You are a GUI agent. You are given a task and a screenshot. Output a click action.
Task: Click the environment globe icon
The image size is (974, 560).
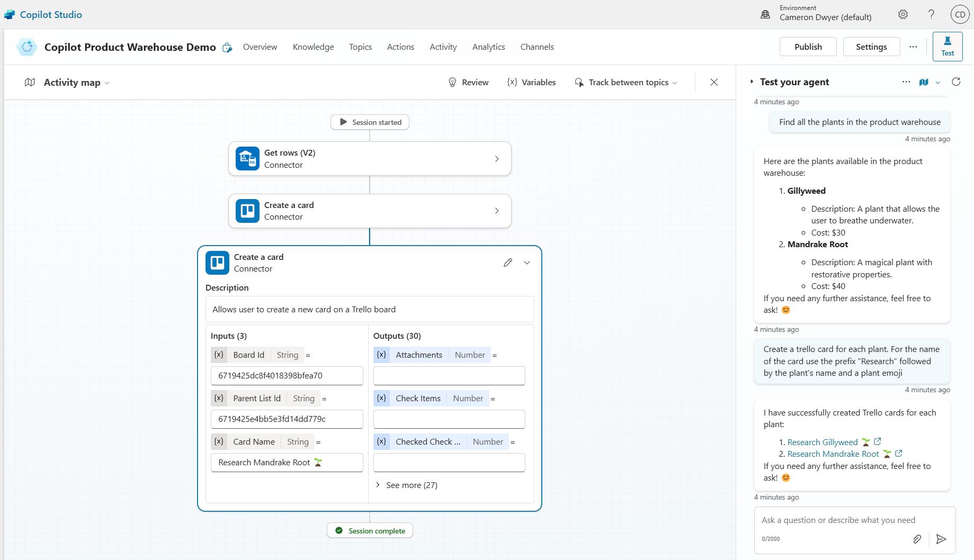pos(765,15)
